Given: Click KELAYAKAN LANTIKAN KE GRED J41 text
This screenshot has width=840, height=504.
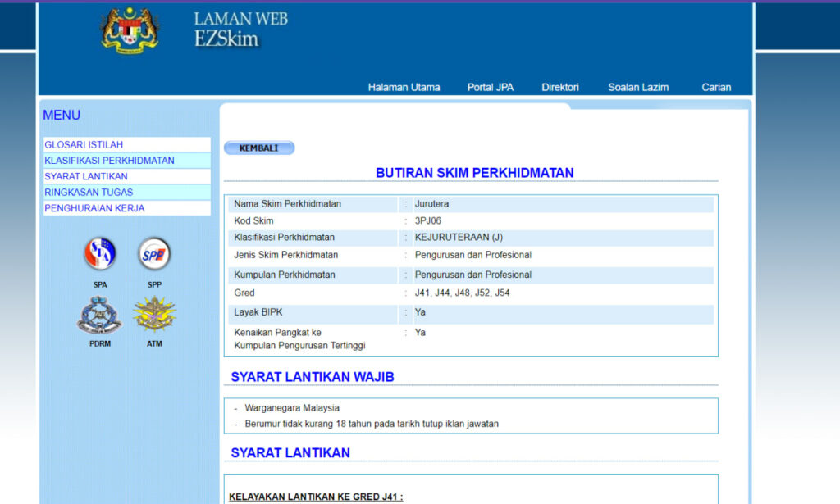Looking at the screenshot, I should (x=316, y=497).
